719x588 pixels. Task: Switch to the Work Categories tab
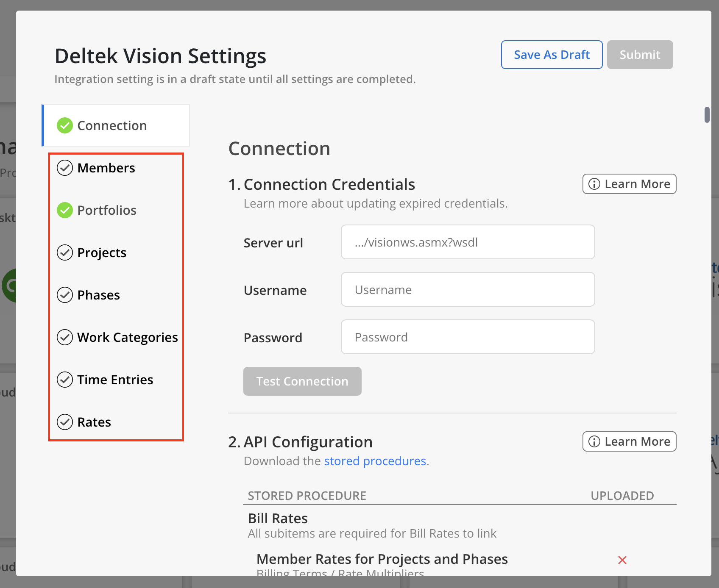point(127,337)
